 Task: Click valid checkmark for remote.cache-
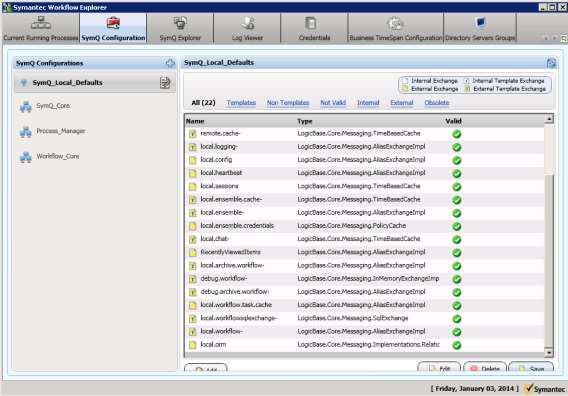click(457, 134)
